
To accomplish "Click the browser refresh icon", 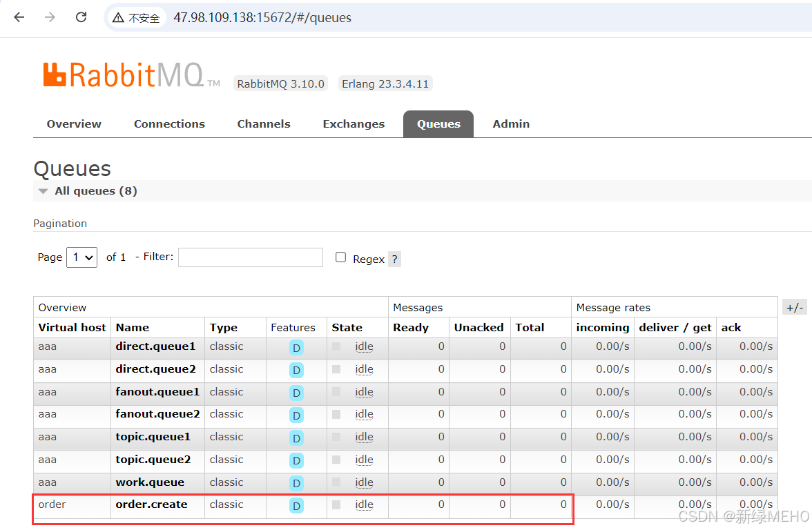I will (x=81, y=17).
